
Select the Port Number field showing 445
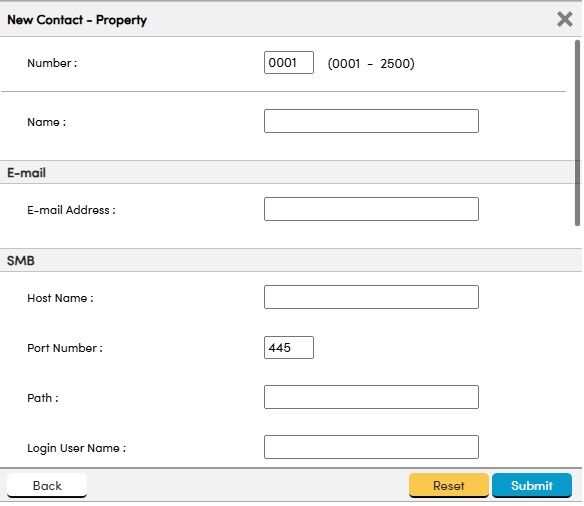tap(289, 348)
